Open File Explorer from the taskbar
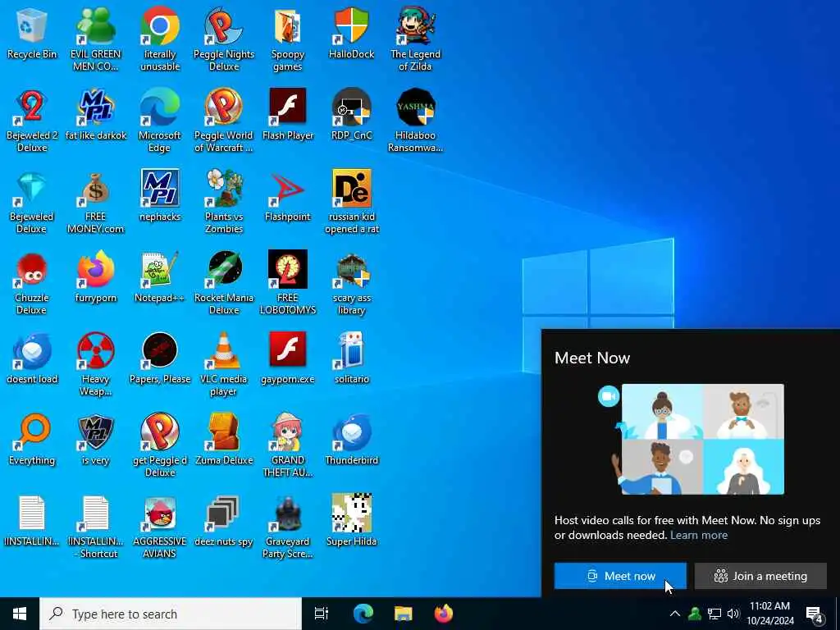The width and height of the screenshot is (840, 630). point(404,614)
